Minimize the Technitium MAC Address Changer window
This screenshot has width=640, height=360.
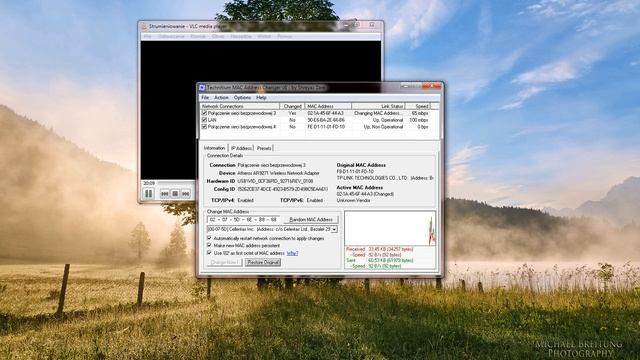point(406,87)
